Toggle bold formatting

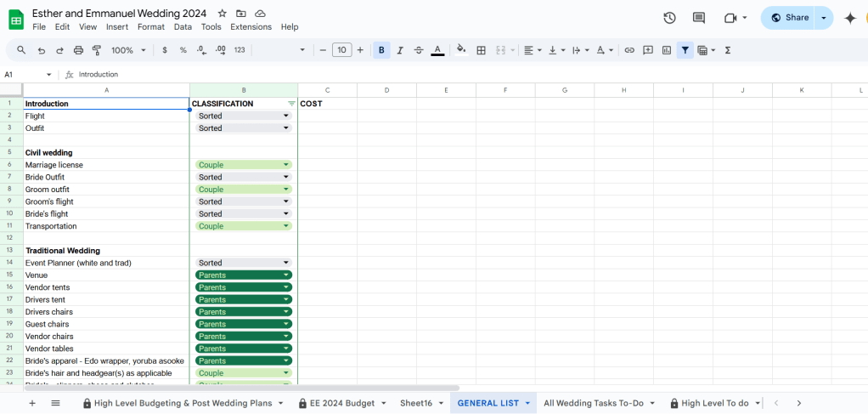coord(381,50)
